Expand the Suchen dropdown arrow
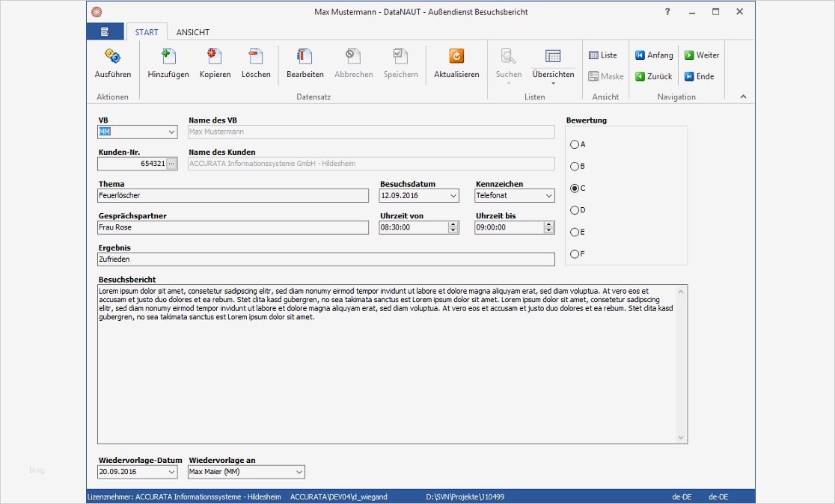 pos(508,84)
